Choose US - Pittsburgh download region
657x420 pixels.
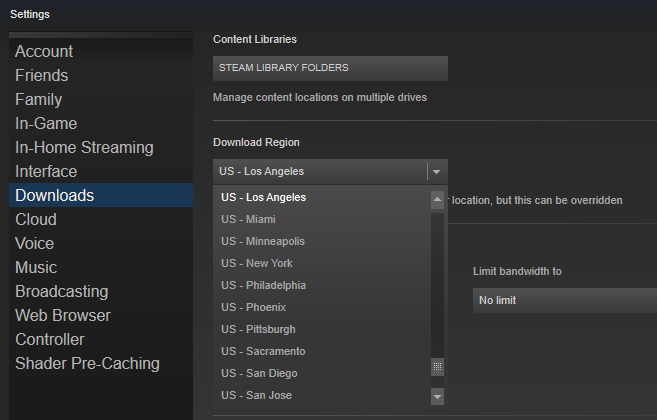tap(322, 329)
